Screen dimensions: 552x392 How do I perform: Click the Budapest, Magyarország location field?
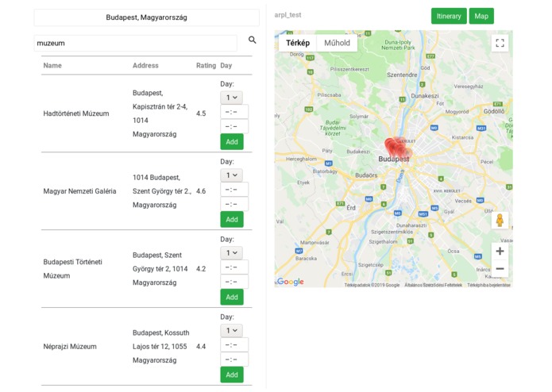point(146,17)
